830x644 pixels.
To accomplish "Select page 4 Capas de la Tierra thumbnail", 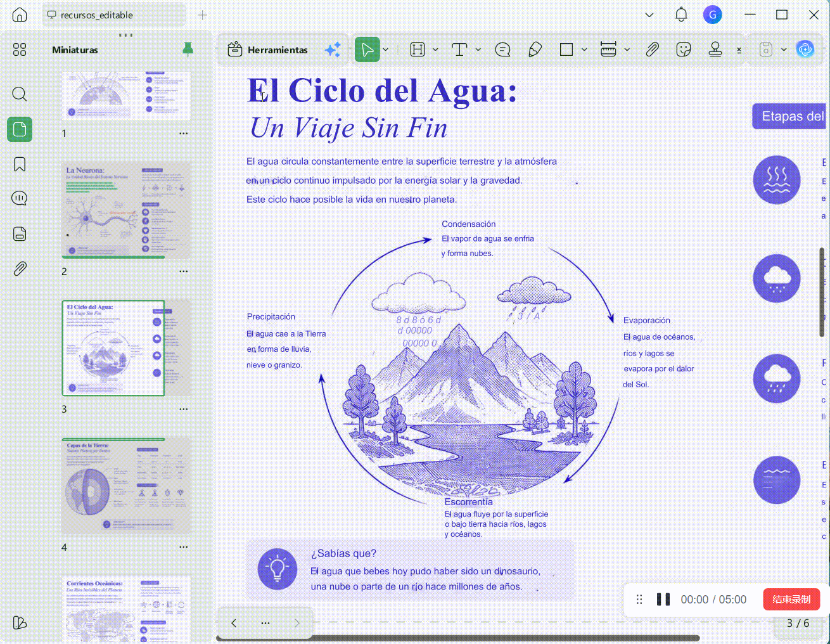I will (126, 486).
